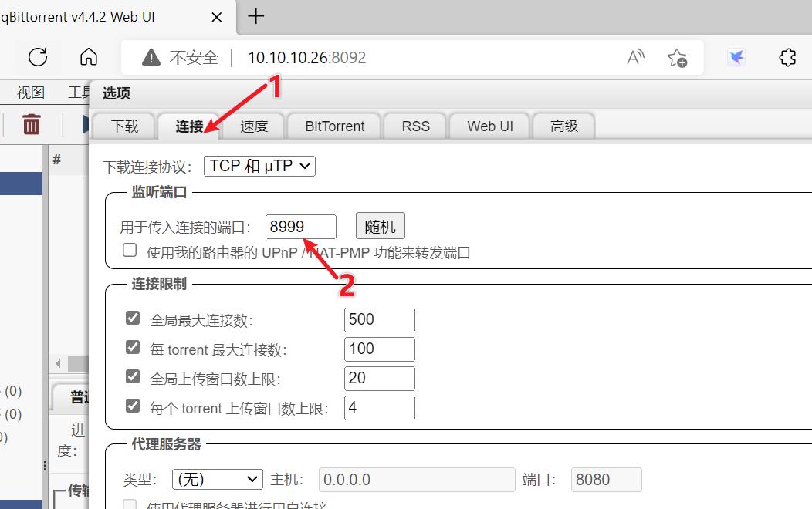Reload the current page
Viewport: 812px width, 509px height.
point(37,57)
